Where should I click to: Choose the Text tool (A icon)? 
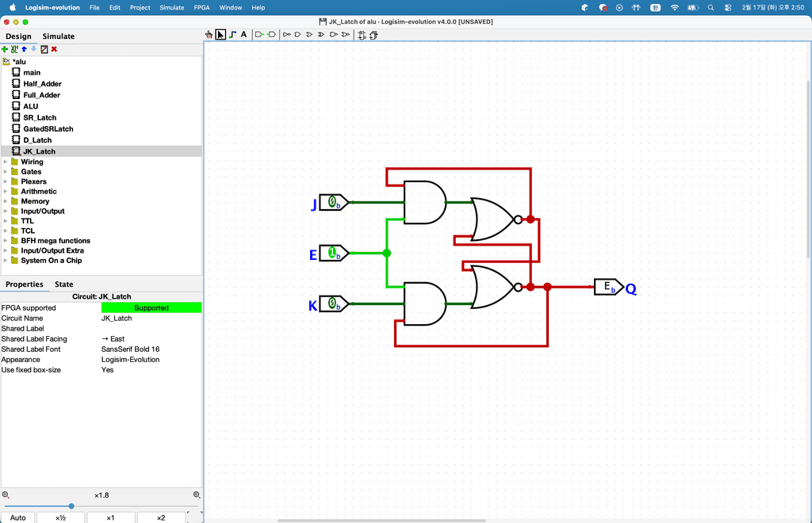pos(243,35)
